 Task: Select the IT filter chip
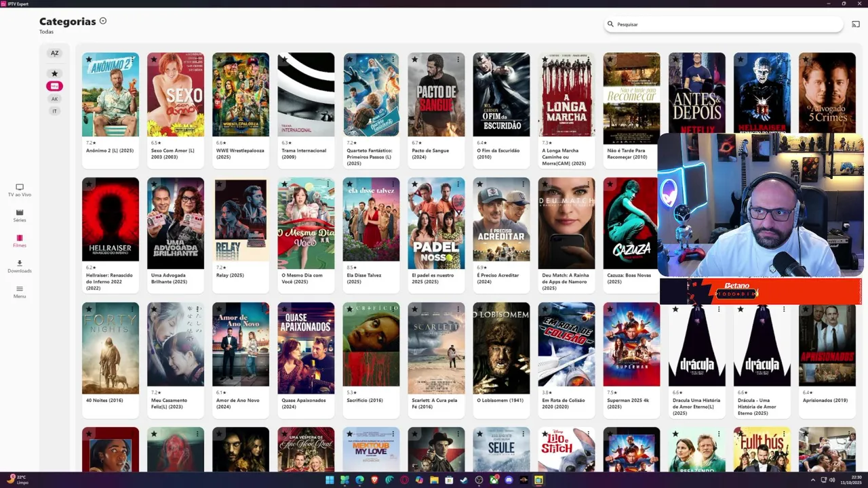54,111
